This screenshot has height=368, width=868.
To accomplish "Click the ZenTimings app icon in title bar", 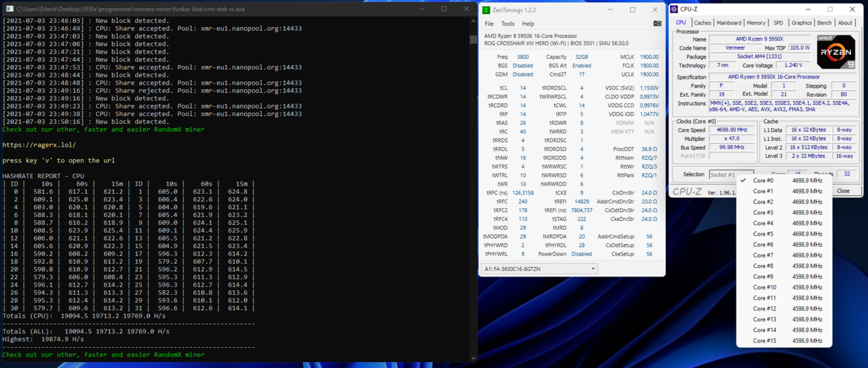I will (x=486, y=9).
